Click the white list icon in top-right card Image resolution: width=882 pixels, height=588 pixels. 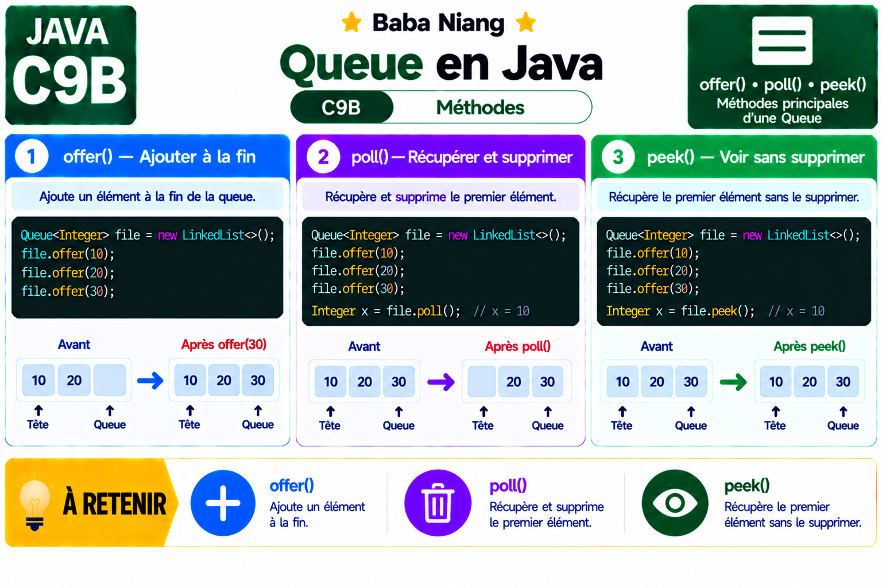(782, 40)
